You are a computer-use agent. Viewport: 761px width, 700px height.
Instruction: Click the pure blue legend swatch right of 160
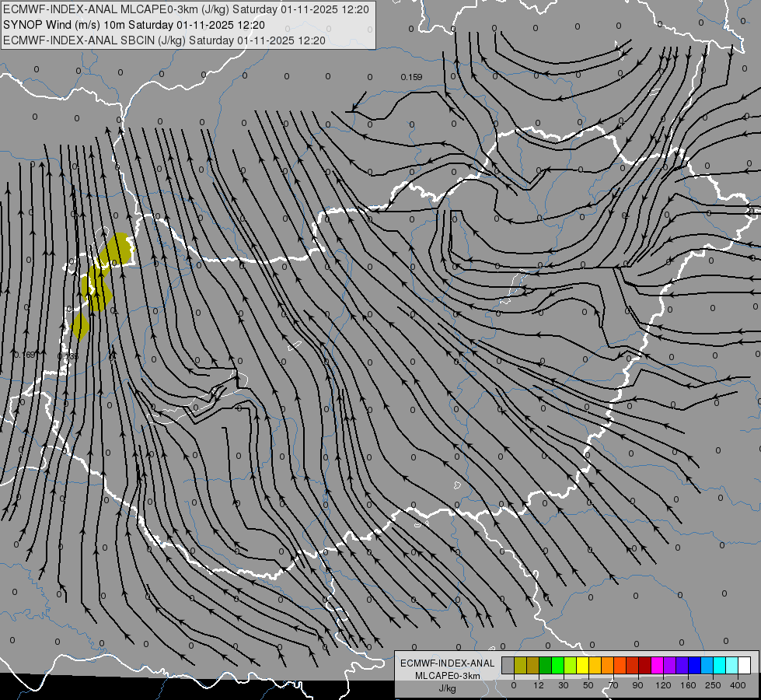tap(695, 666)
